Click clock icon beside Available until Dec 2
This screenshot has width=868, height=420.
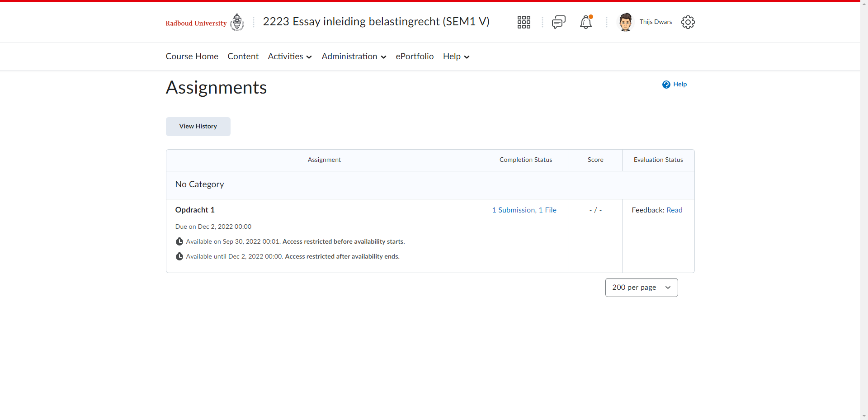[x=179, y=256]
